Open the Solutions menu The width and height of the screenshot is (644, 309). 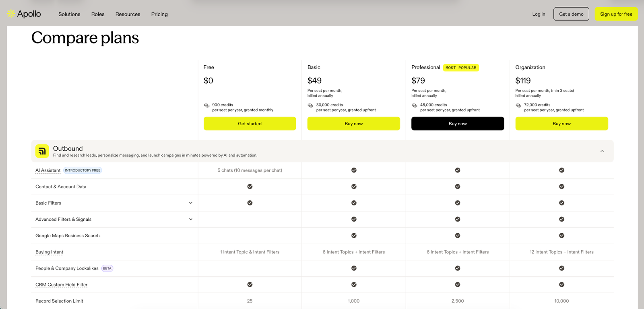(x=69, y=14)
